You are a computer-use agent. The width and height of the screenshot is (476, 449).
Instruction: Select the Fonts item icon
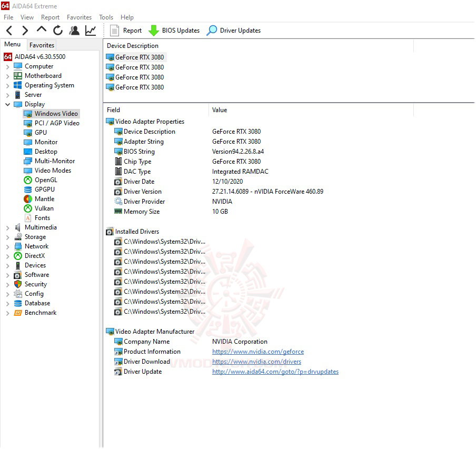pyautogui.click(x=28, y=218)
